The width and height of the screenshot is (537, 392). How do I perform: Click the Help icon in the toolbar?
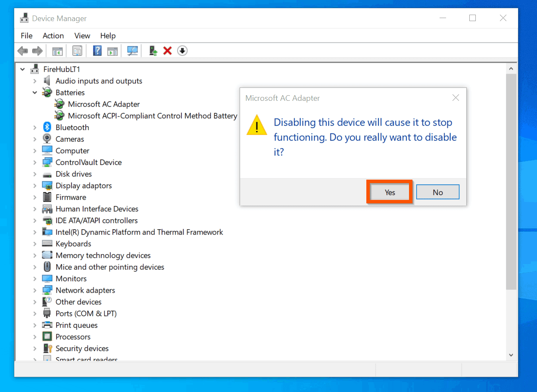click(97, 50)
